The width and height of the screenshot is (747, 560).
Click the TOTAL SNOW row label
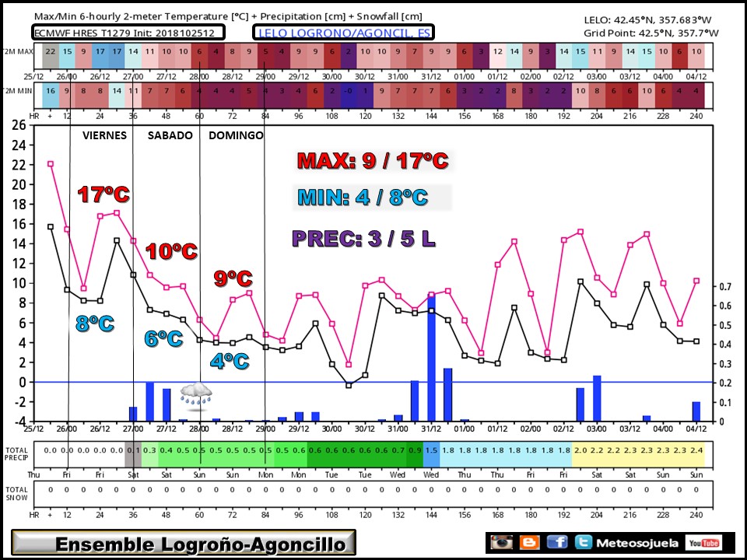pyautogui.click(x=16, y=493)
